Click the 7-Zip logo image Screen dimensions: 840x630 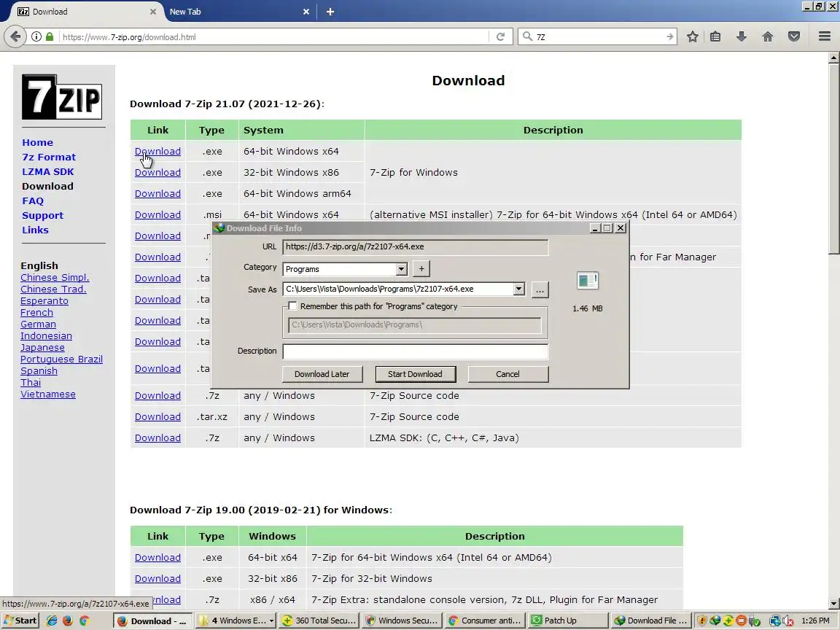point(61,97)
